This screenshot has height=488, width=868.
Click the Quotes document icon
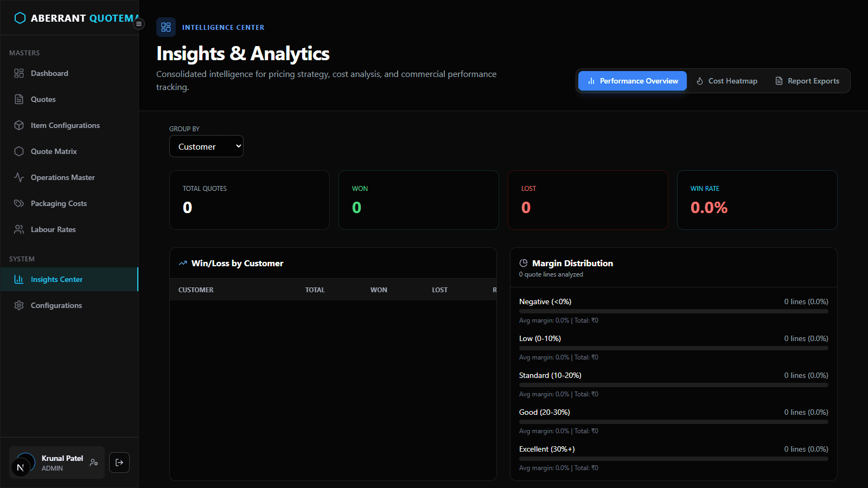click(x=19, y=99)
